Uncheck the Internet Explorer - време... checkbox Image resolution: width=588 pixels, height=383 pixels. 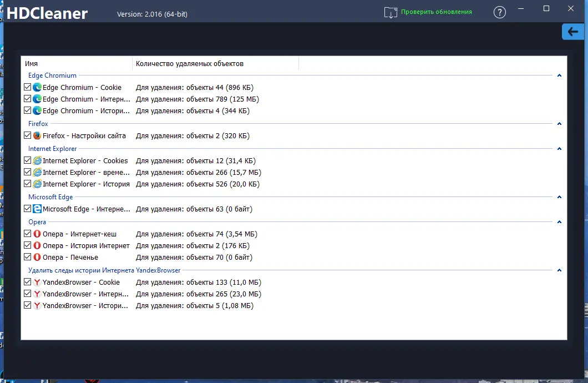(x=27, y=172)
